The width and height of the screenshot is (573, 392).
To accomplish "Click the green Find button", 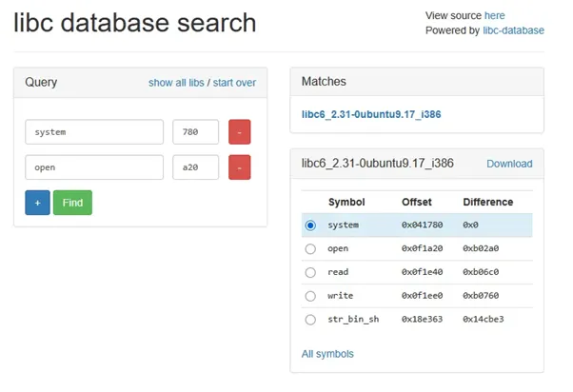I will [x=72, y=203].
